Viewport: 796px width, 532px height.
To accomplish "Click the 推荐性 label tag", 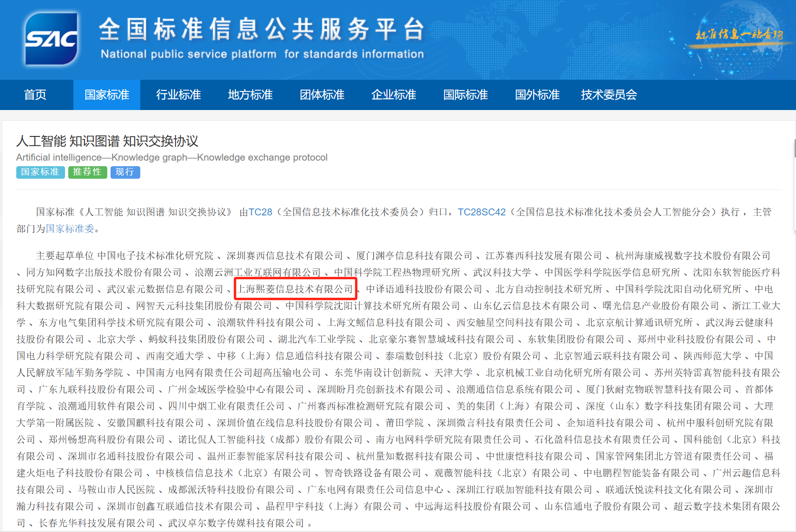I will tap(87, 172).
